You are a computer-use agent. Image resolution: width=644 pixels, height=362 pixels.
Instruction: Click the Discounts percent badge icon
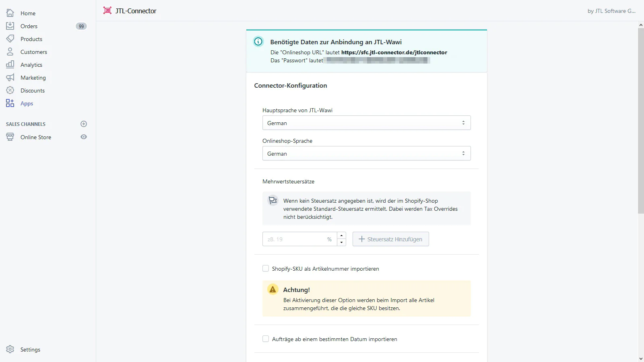click(x=10, y=90)
